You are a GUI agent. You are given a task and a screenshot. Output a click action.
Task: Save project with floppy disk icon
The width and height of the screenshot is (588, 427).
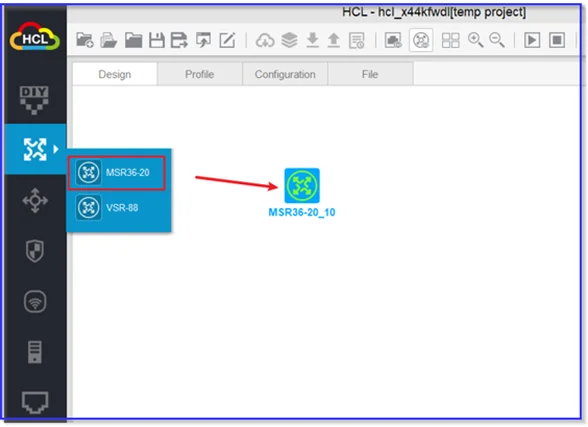pos(157,40)
